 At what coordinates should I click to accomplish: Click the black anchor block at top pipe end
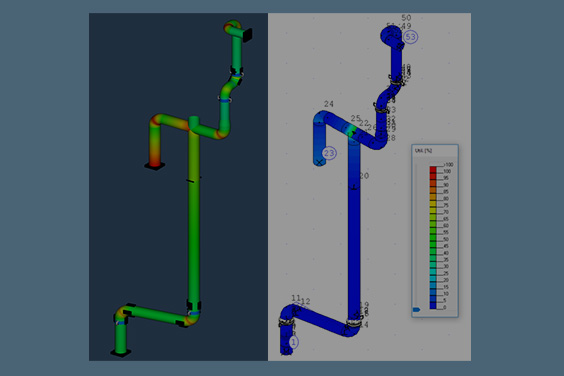248,35
